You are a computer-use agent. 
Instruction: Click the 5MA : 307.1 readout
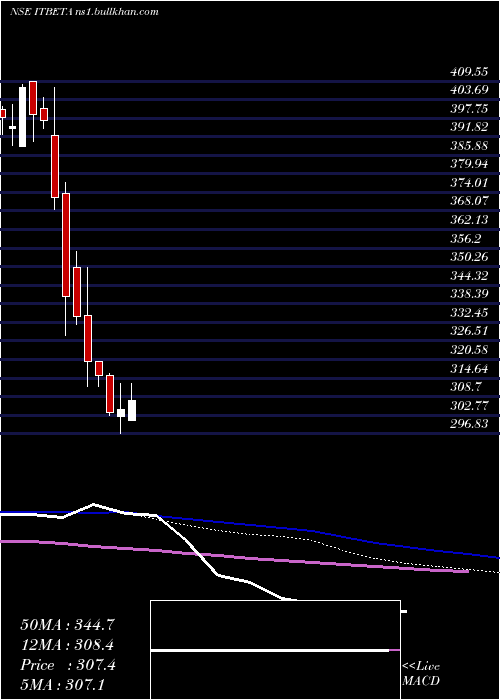(x=62, y=685)
